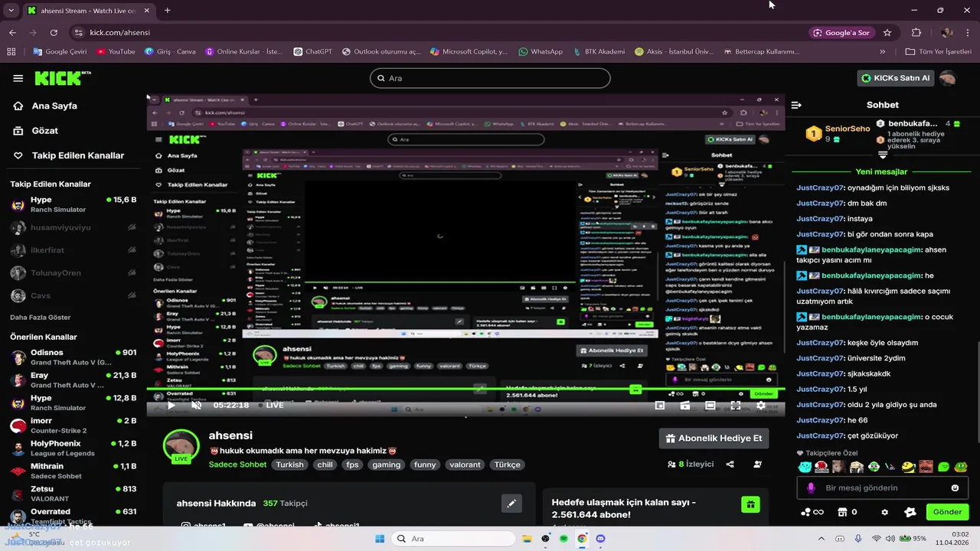Open system volume speaker icon

click(x=891, y=539)
